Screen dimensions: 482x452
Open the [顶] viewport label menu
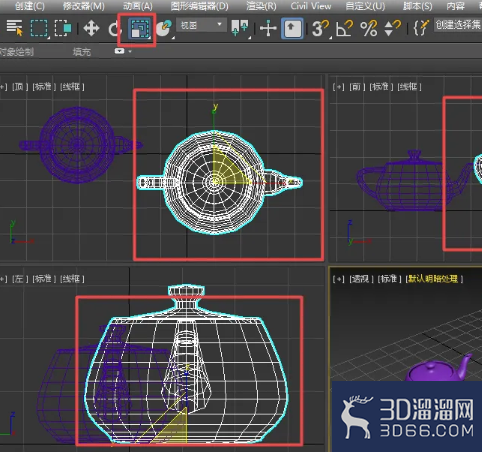[20, 87]
